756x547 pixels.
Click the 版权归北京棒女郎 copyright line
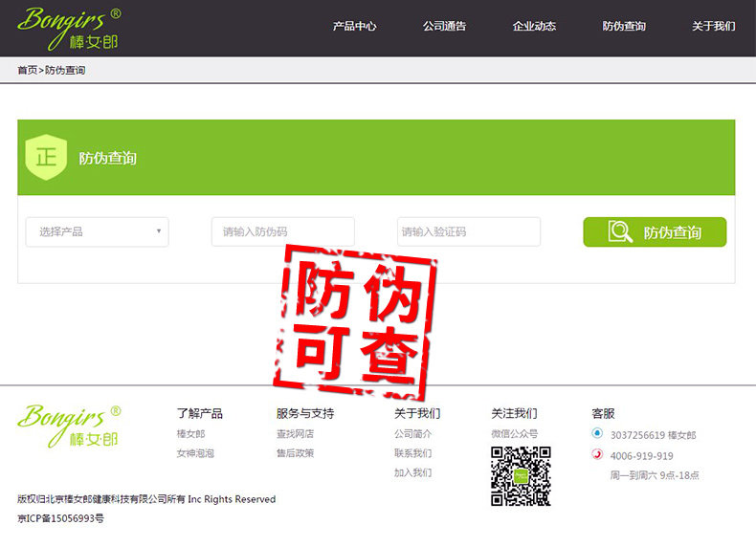(146, 499)
